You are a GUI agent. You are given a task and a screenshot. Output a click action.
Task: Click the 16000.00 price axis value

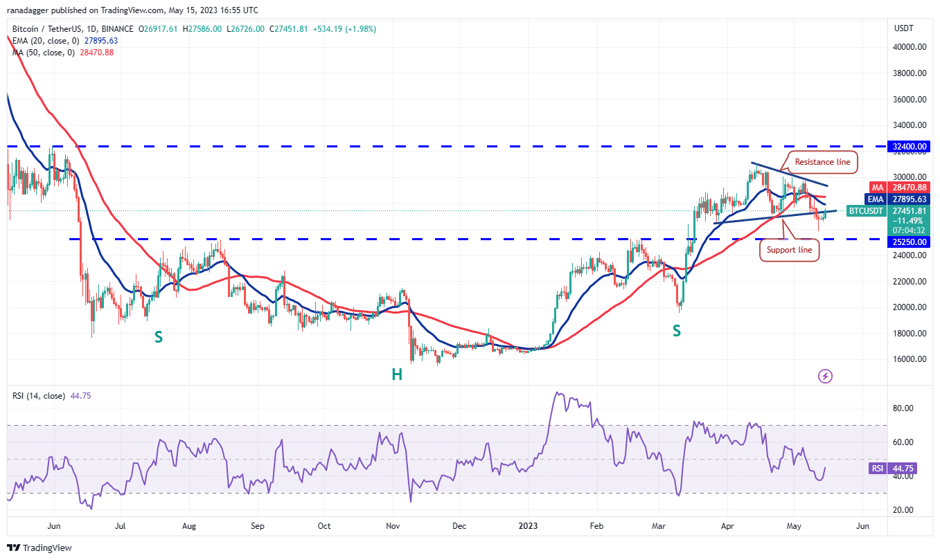pyautogui.click(x=910, y=359)
